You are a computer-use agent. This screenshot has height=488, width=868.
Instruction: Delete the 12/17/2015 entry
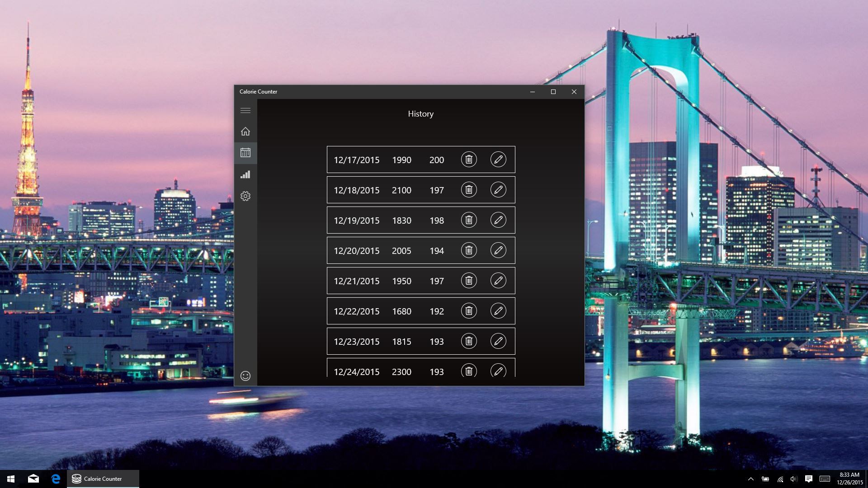[469, 160]
